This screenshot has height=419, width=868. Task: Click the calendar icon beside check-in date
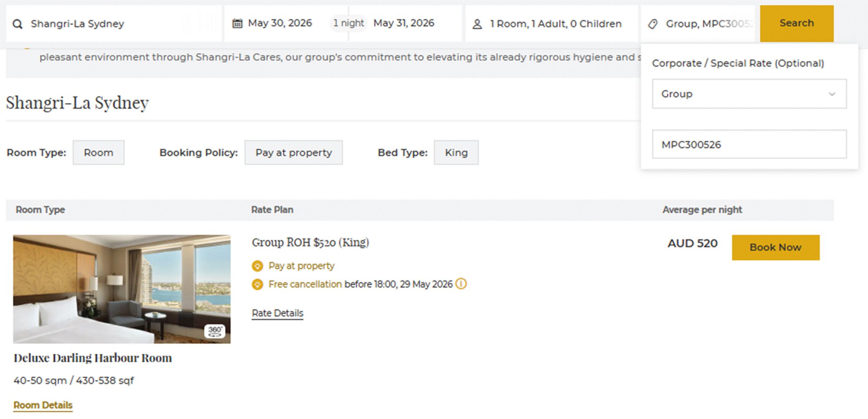point(237,23)
